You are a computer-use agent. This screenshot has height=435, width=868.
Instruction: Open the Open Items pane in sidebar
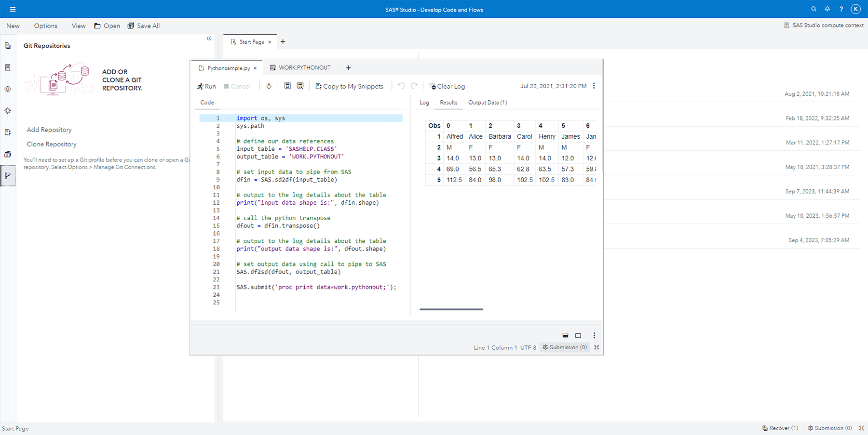click(x=8, y=46)
